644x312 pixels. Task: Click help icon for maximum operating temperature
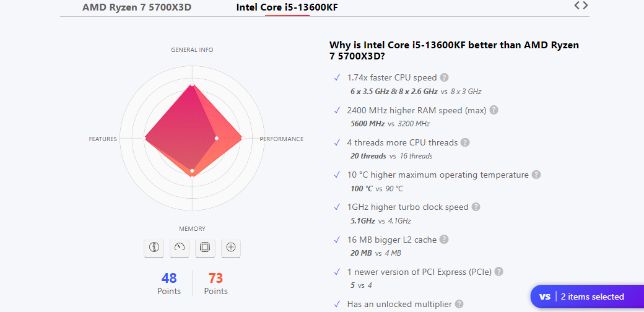coord(536,175)
